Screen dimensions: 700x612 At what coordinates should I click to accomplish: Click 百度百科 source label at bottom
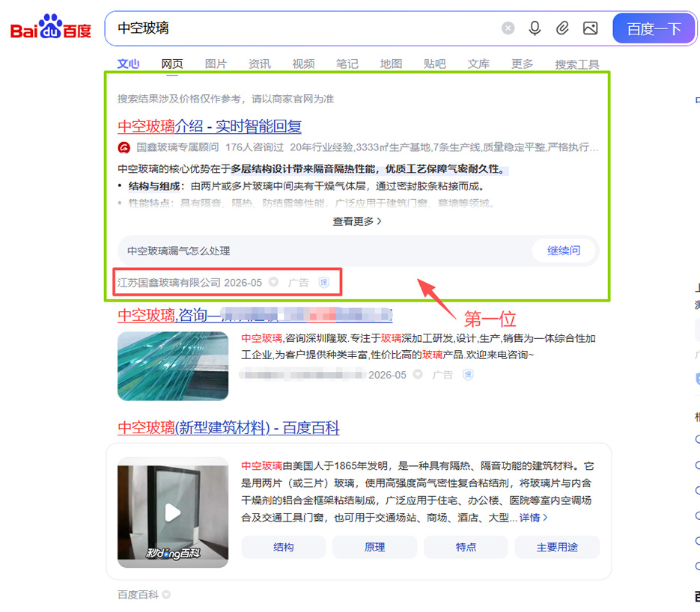138,595
